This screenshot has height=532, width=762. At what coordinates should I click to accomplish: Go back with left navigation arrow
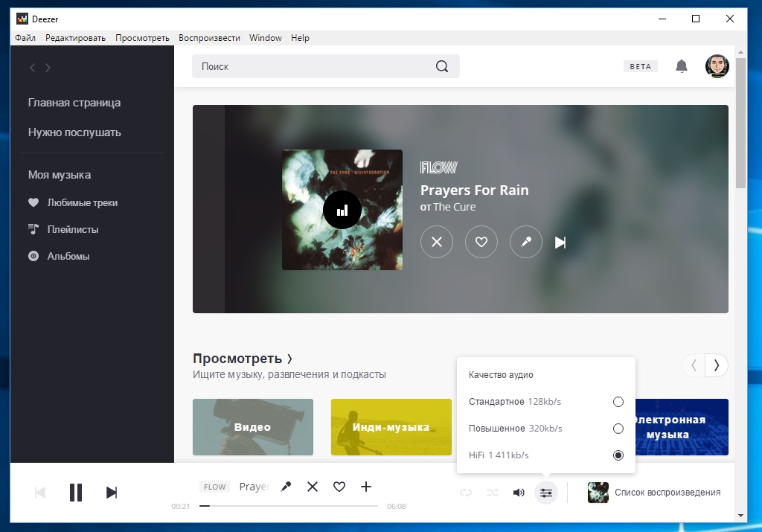(33, 68)
